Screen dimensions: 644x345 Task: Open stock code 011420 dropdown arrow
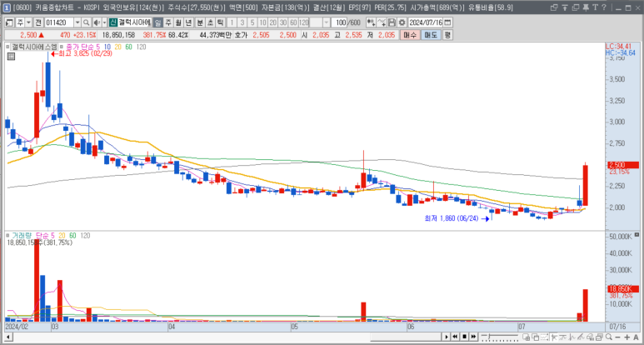click(x=77, y=22)
